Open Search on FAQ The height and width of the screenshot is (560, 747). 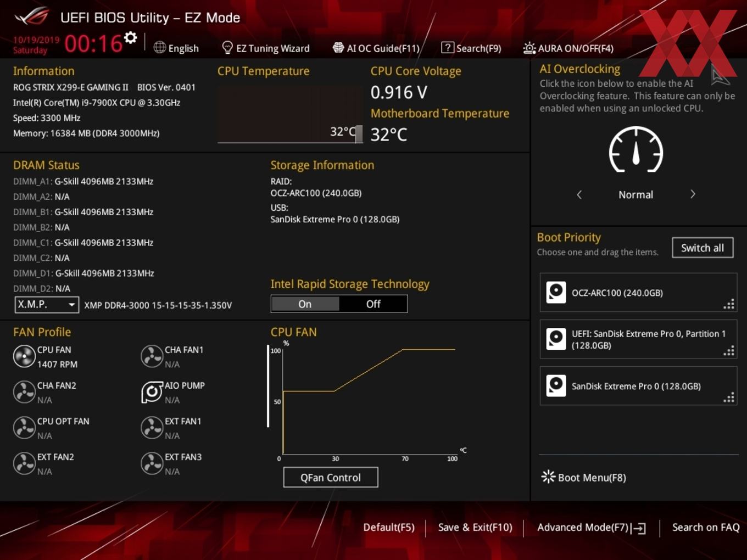pos(706,528)
